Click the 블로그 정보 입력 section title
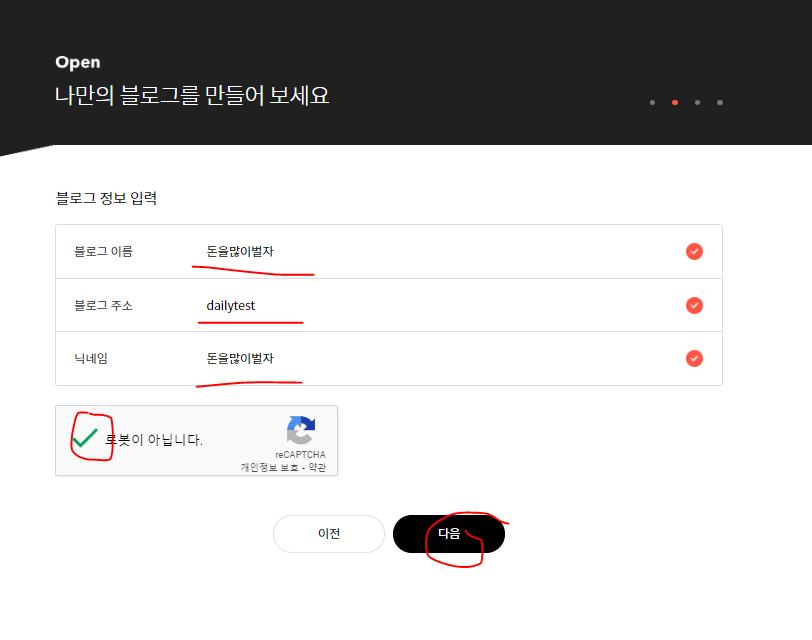This screenshot has height=640, width=812. click(106, 198)
